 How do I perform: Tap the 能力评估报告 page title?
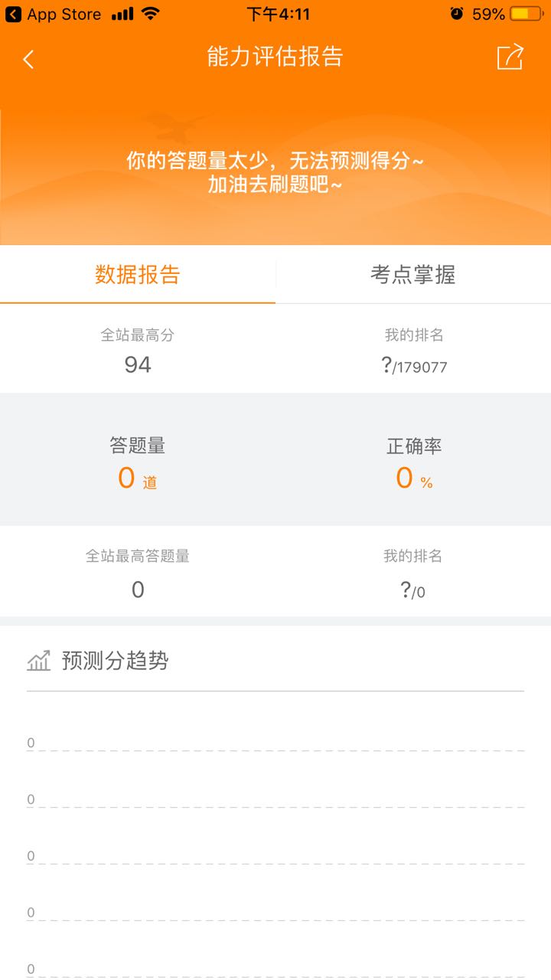(275, 57)
